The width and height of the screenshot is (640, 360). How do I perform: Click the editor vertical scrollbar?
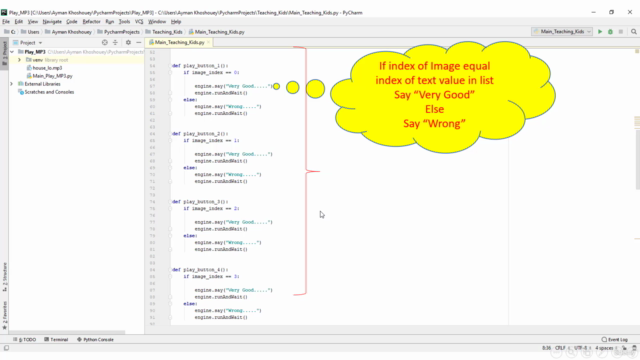click(x=637, y=160)
